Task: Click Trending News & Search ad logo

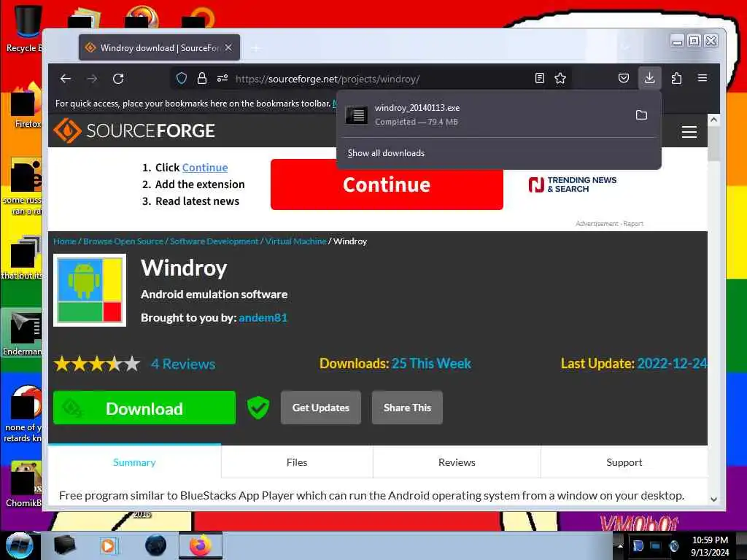Action: 572,184
